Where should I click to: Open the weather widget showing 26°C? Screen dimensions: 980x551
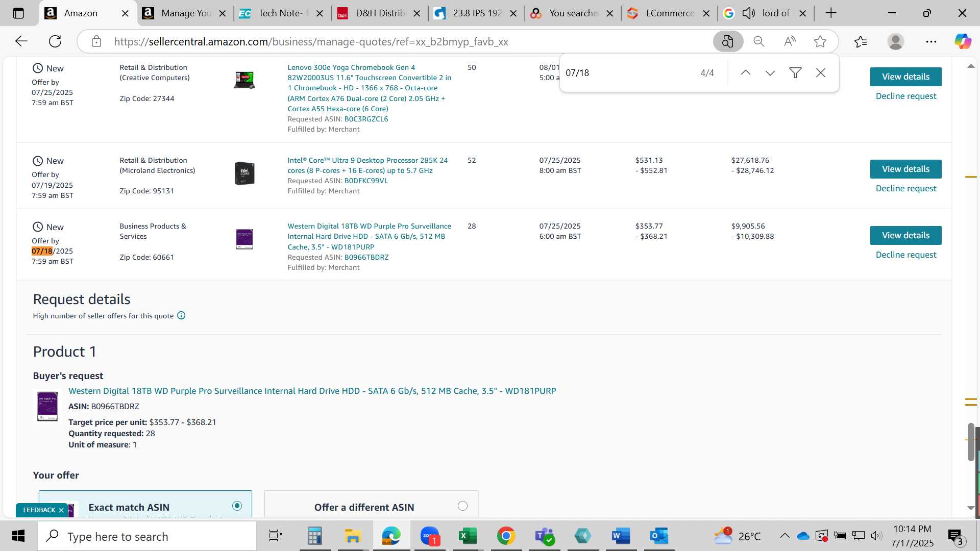(737, 536)
